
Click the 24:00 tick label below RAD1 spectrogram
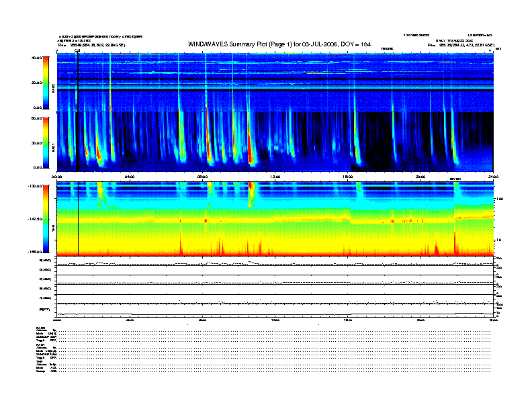(x=493, y=177)
